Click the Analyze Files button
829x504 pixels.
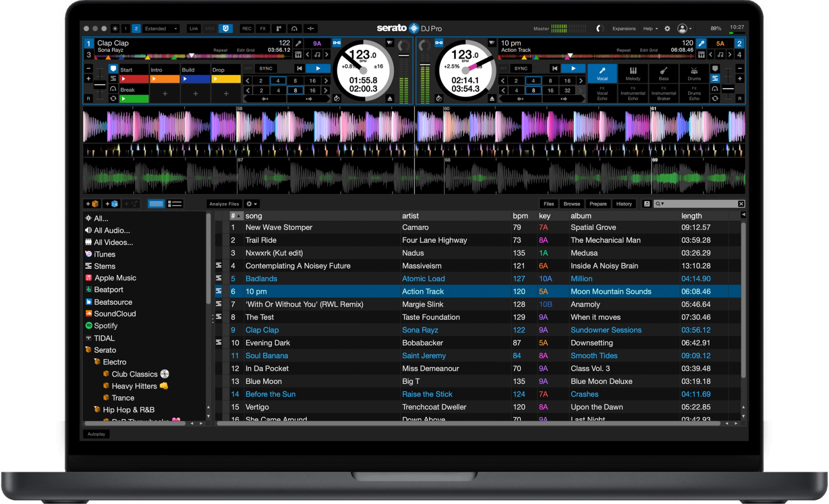(224, 204)
